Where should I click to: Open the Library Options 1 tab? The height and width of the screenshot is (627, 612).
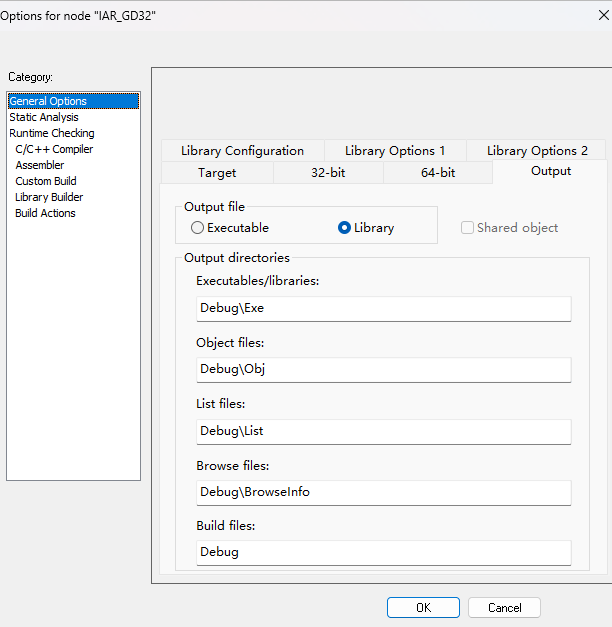point(395,151)
